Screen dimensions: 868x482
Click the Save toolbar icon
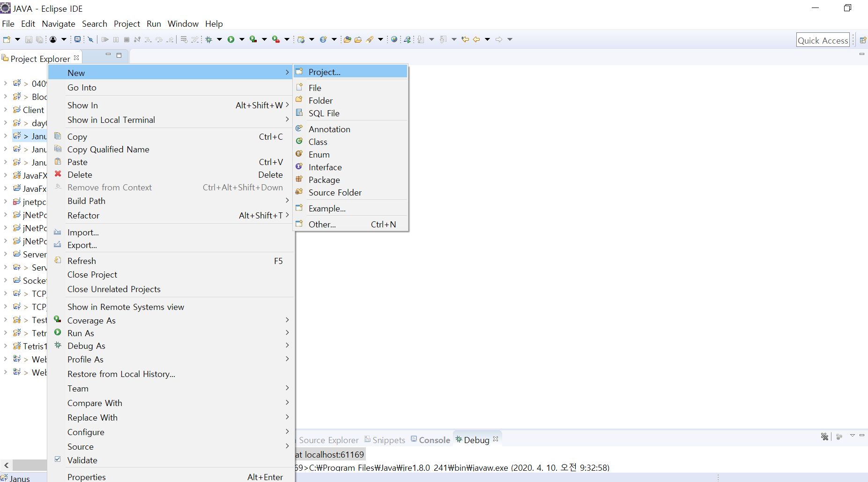29,39
